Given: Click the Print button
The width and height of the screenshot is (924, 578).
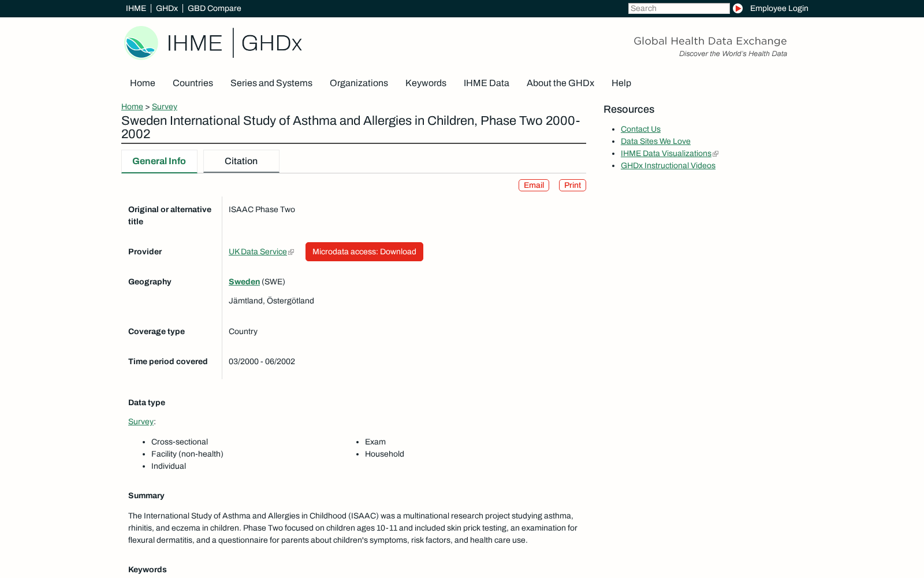Looking at the screenshot, I should point(572,185).
